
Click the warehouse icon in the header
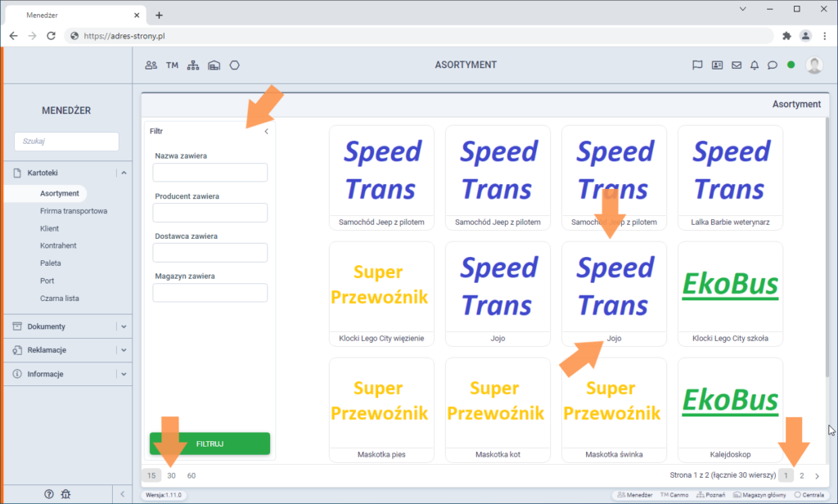[214, 65]
